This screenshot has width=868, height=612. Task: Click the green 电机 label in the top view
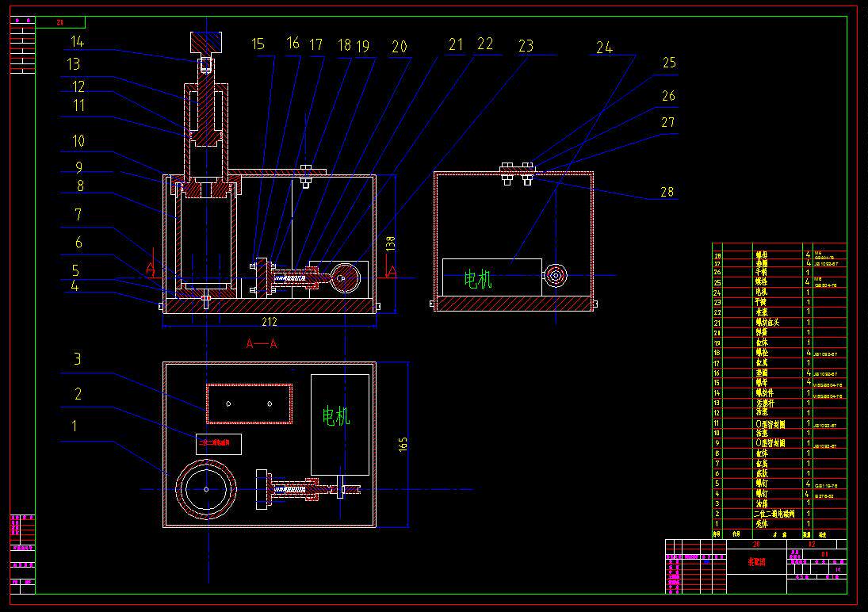pos(336,416)
